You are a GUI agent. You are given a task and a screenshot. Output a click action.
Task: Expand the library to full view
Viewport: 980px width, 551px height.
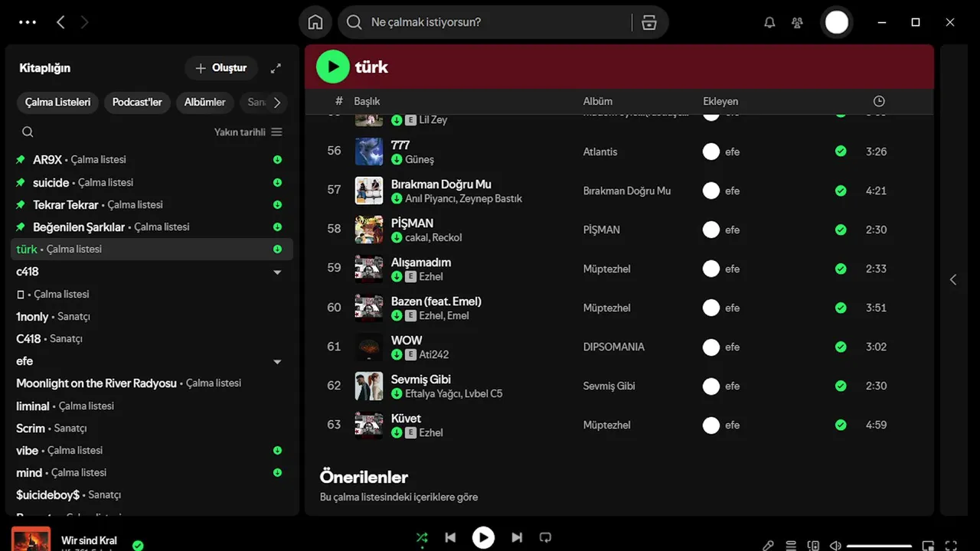pos(275,68)
